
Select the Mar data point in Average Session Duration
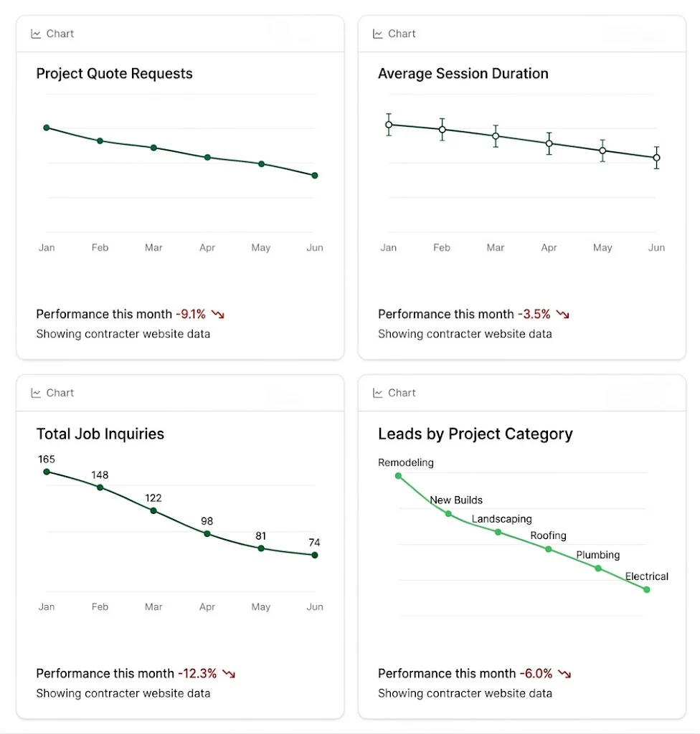496,135
